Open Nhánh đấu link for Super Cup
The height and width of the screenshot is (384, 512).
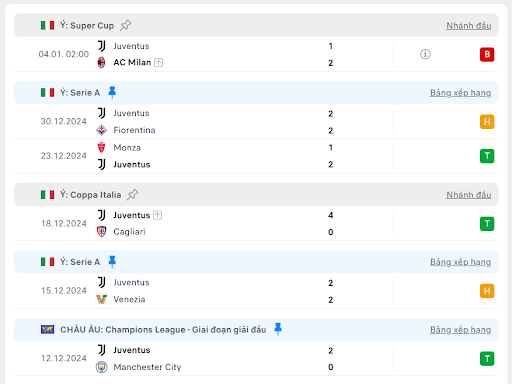(x=469, y=26)
